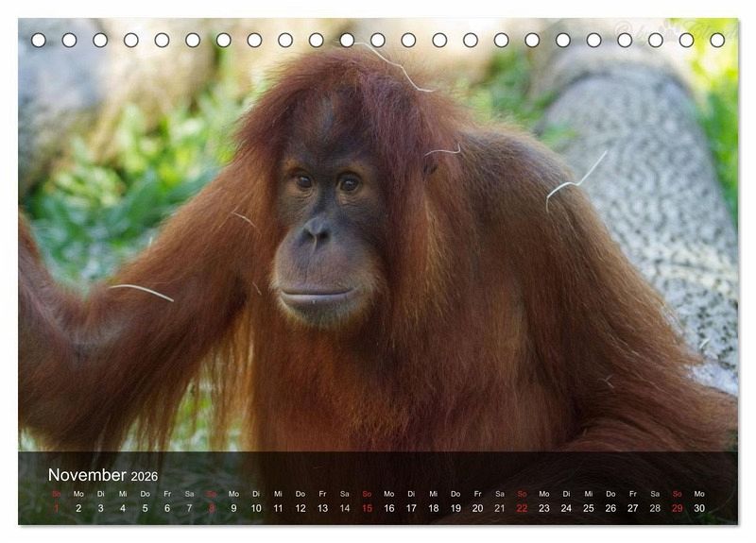Image resolution: width=756 pixels, height=543 pixels.
Task: Click date 25 in the calendar strip
Action: 589,508
